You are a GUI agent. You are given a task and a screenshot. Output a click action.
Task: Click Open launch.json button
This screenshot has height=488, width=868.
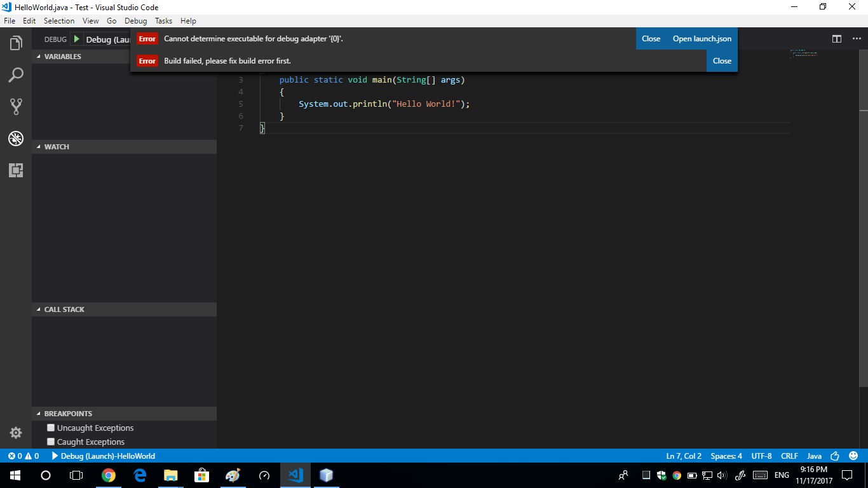(702, 39)
